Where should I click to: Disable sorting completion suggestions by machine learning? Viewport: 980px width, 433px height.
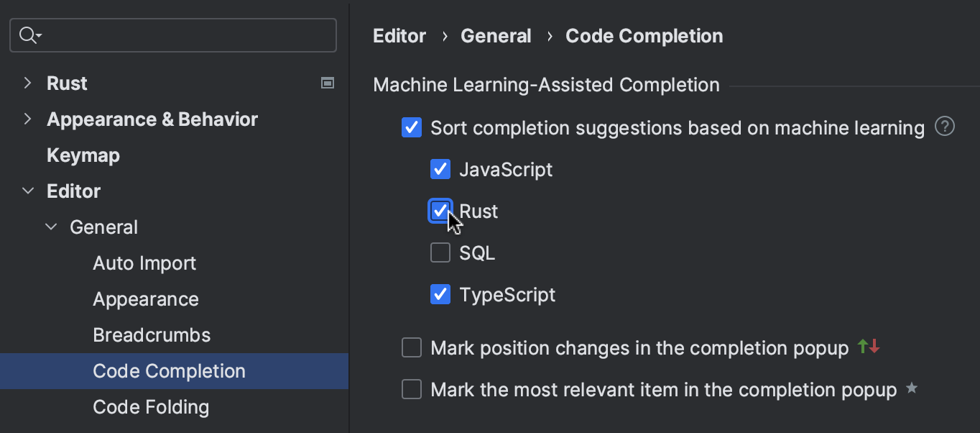[411, 127]
